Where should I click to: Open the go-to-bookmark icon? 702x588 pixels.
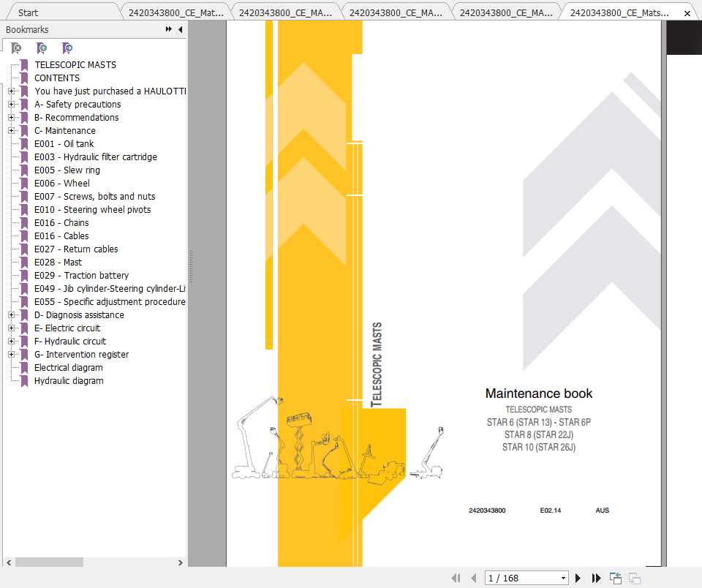pyautogui.click(x=67, y=48)
